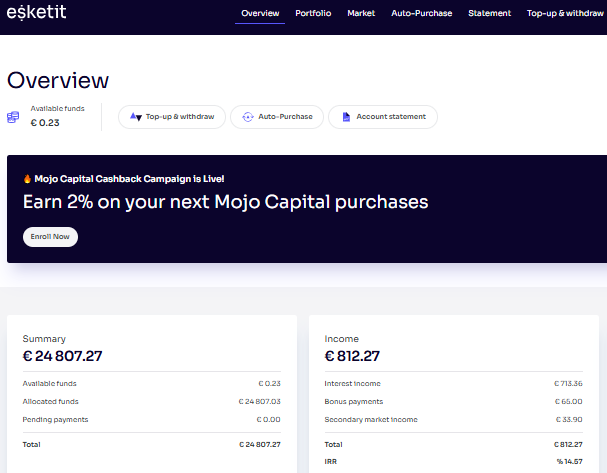Click the Auto-Purchase circular icon

click(248, 117)
